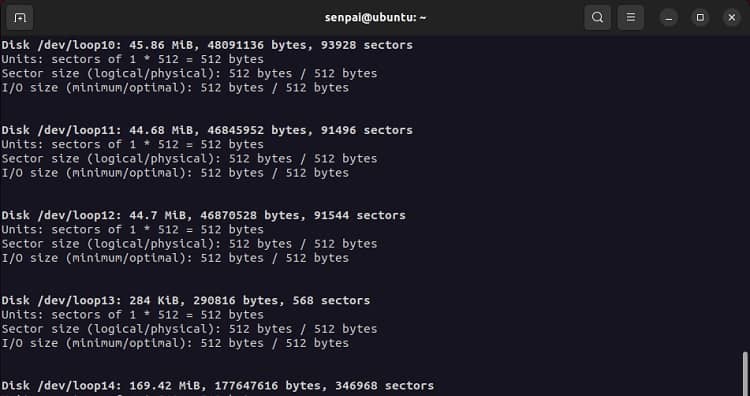Click the Disk /dev/loop12 line

203,215
